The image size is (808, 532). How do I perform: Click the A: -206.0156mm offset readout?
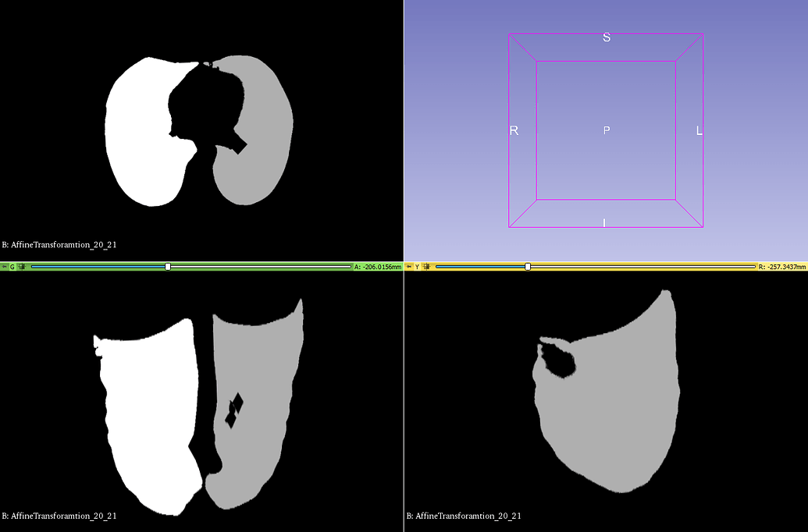point(377,266)
